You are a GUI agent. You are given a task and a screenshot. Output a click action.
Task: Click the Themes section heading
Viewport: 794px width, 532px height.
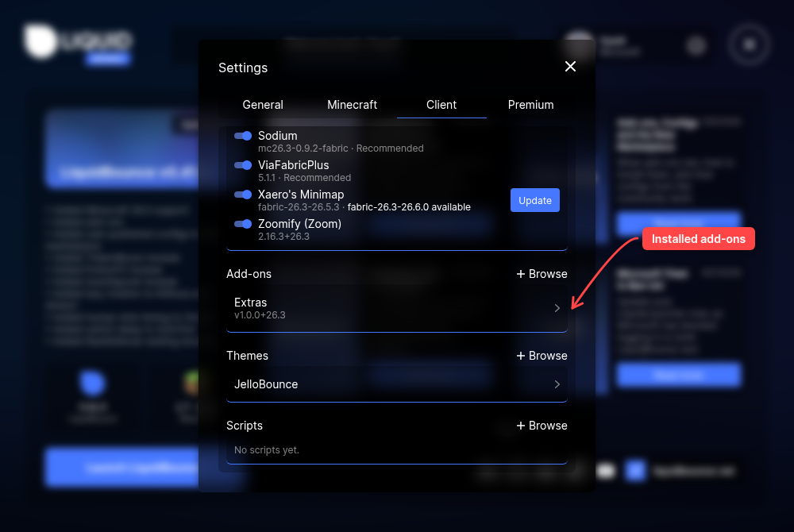(x=247, y=356)
